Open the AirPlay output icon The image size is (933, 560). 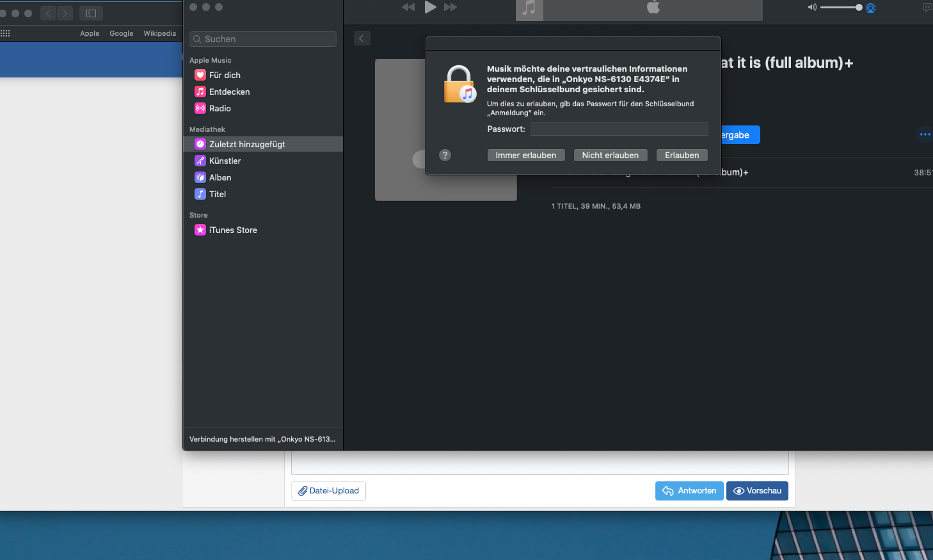click(x=870, y=8)
